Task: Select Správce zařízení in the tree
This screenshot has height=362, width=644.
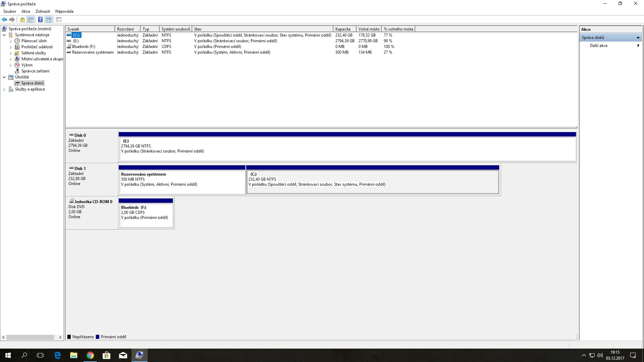Action: pos(35,71)
